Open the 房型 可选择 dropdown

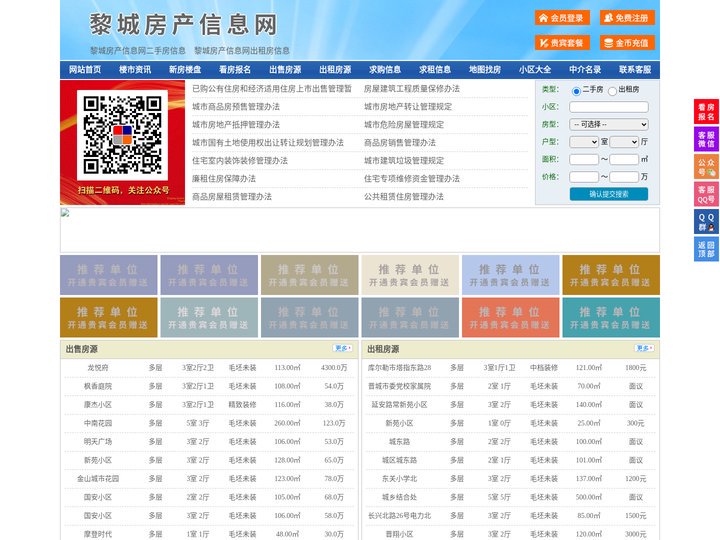click(608, 124)
